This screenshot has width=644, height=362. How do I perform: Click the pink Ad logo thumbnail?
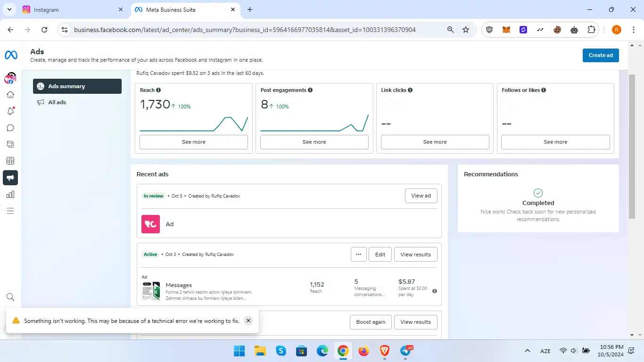(151, 224)
